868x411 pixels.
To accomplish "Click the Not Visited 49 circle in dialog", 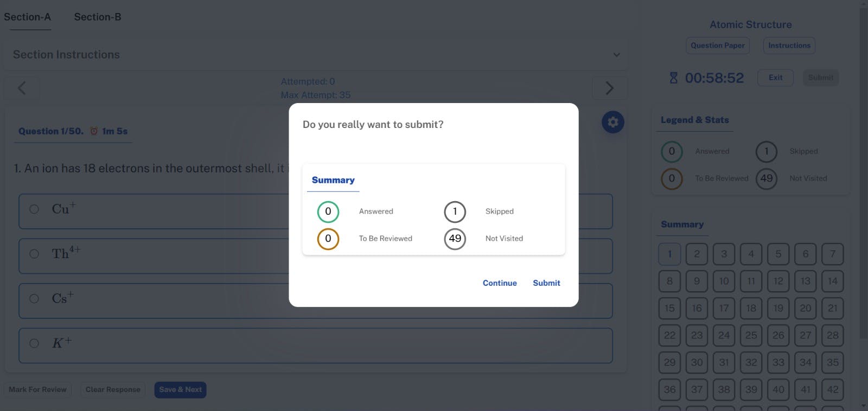I will click(455, 239).
